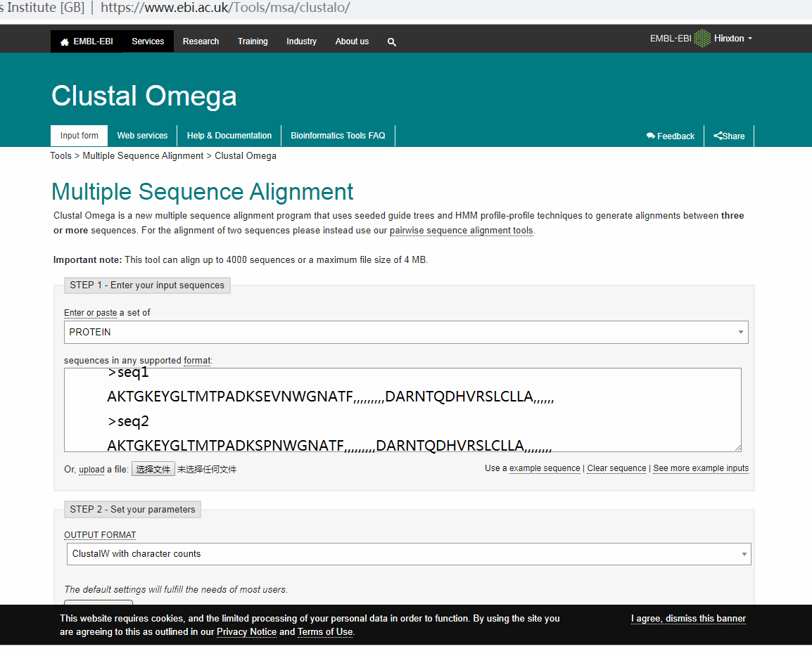Follow the pairwise sequence alignment tools link

pyautogui.click(x=462, y=231)
